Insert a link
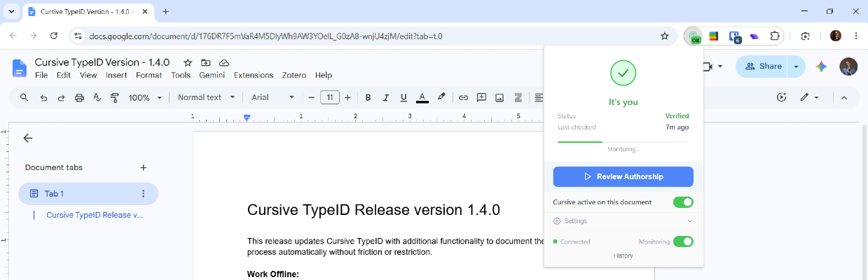Image resolution: width=868 pixels, height=280 pixels. [463, 97]
